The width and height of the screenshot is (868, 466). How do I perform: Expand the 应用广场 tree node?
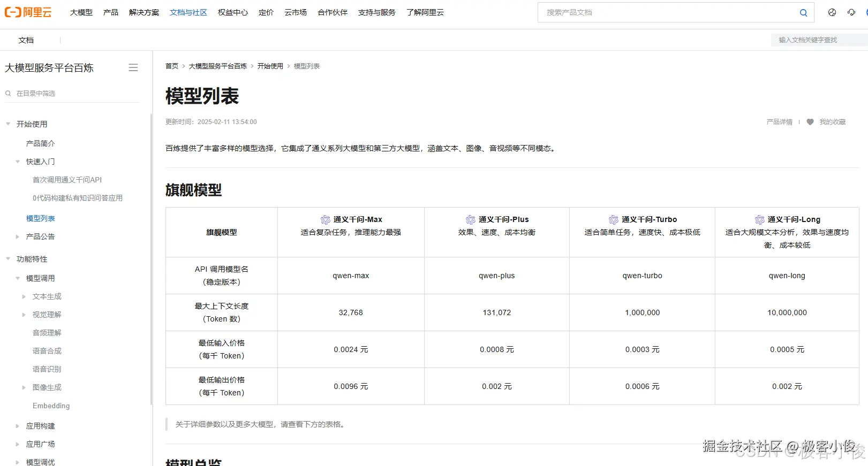(18, 444)
